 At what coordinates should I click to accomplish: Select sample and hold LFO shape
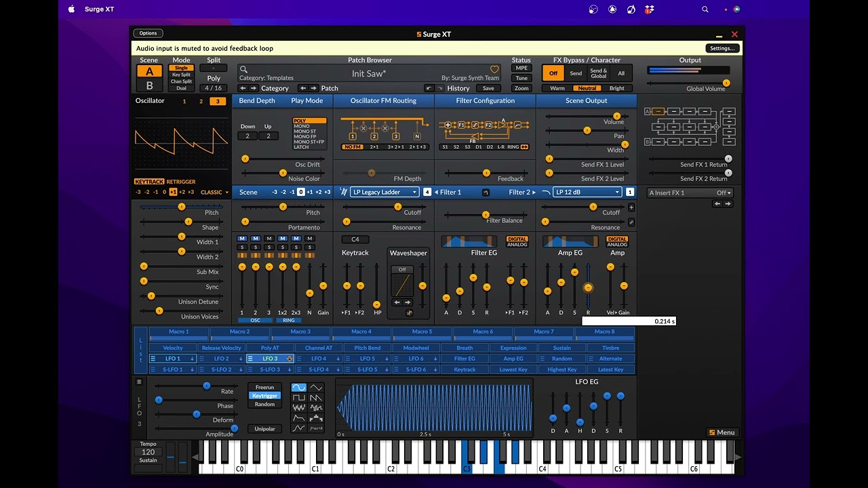[316, 408]
